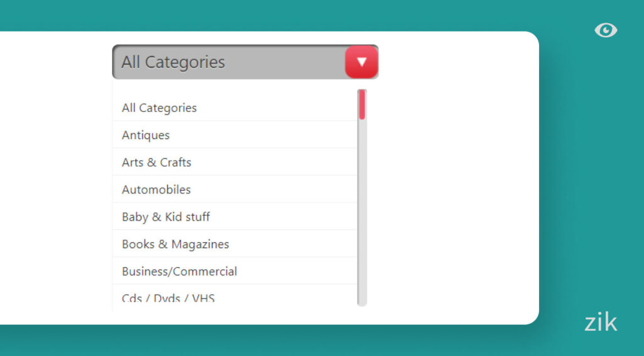Image resolution: width=644 pixels, height=356 pixels.
Task: Click the red scrollbar thumb
Action: coord(362,104)
